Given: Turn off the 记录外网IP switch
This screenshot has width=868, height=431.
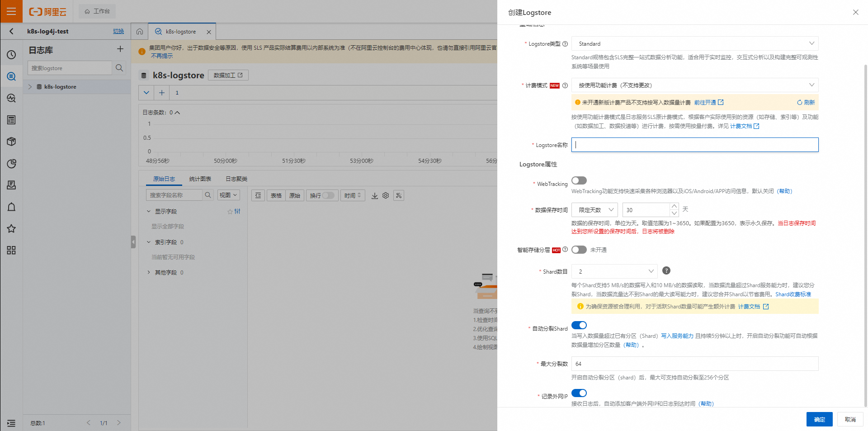Looking at the screenshot, I should 579,393.
